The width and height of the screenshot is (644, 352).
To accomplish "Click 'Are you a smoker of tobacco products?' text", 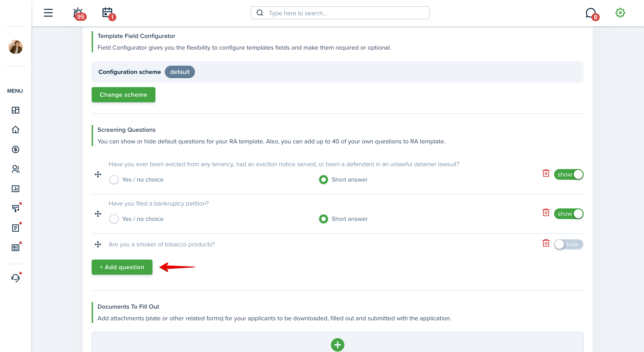I will pyautogui.click(x=161, y=244).
